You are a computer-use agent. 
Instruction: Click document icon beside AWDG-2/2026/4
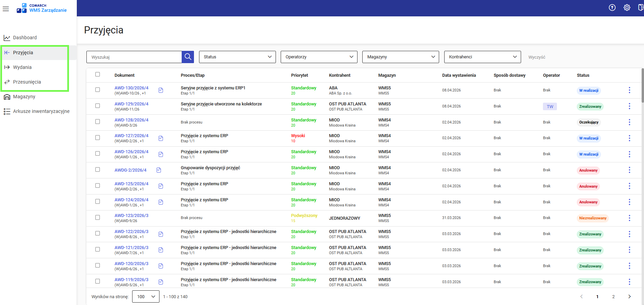159,170
